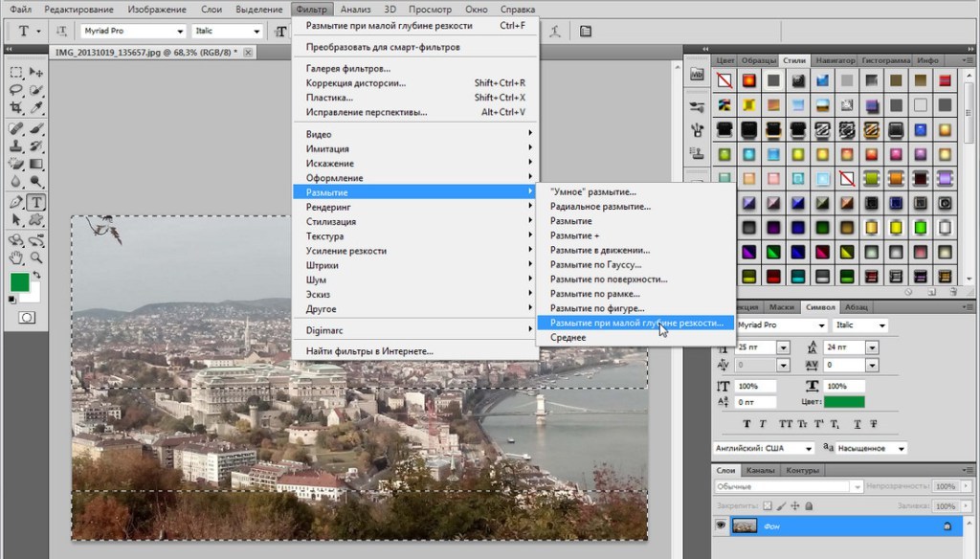This screenshot has width=980, height=559.
Task: Select the Custom Shape tool
Action: tap(36, 220)
